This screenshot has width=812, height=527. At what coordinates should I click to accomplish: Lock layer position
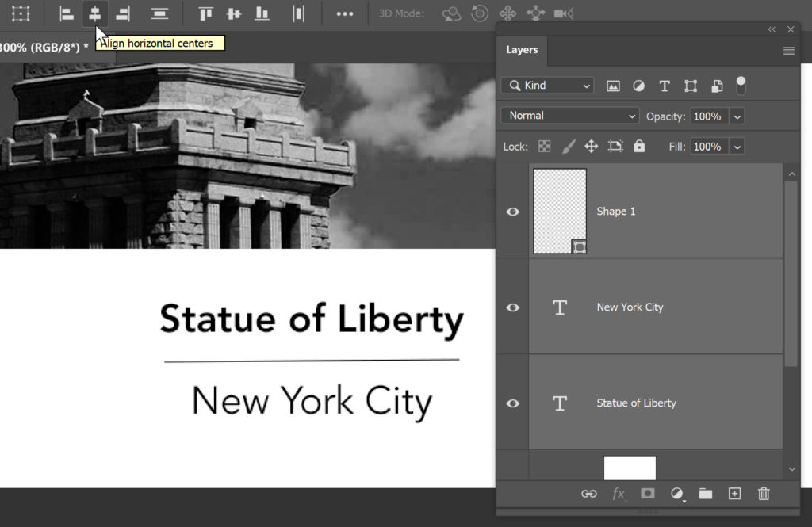pyautogui.click(x=592, y=147)
